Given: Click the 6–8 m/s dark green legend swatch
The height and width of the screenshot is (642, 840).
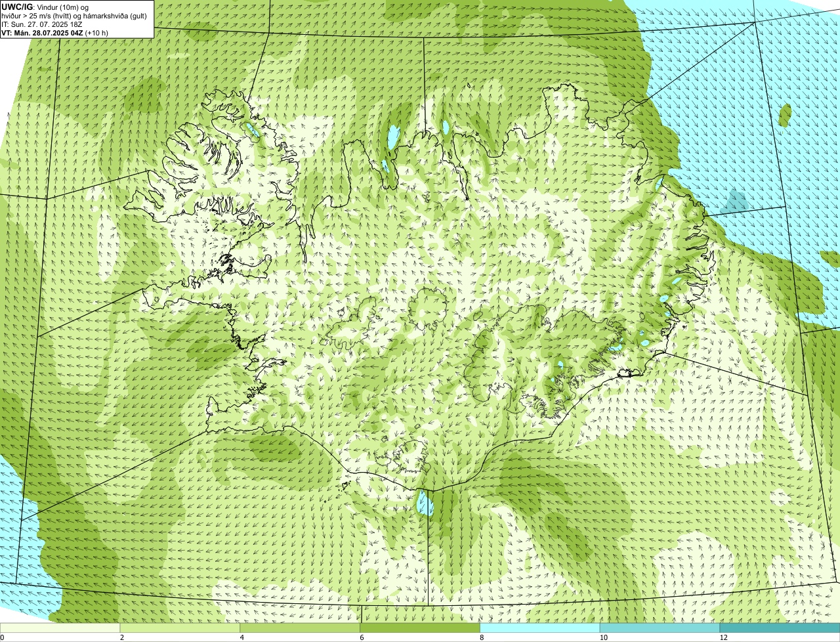Looking at the screenshot, I should (x=421, y=628).
